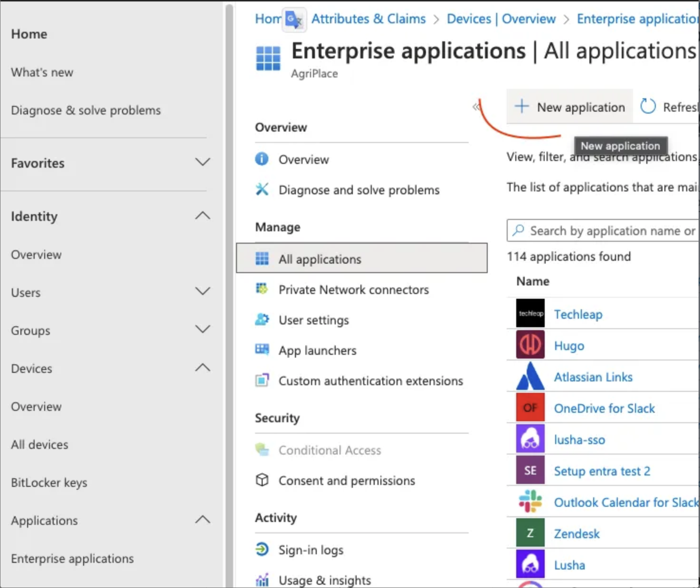Open the Zendesk application link
The image size is (700, 588).
pos(577,534)
